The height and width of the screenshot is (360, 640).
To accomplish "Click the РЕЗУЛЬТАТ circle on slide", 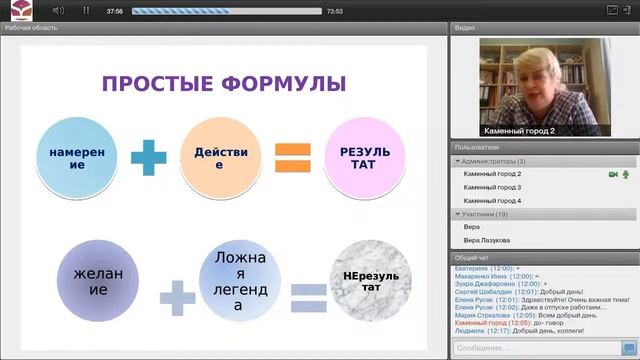I will coord(365,158).
